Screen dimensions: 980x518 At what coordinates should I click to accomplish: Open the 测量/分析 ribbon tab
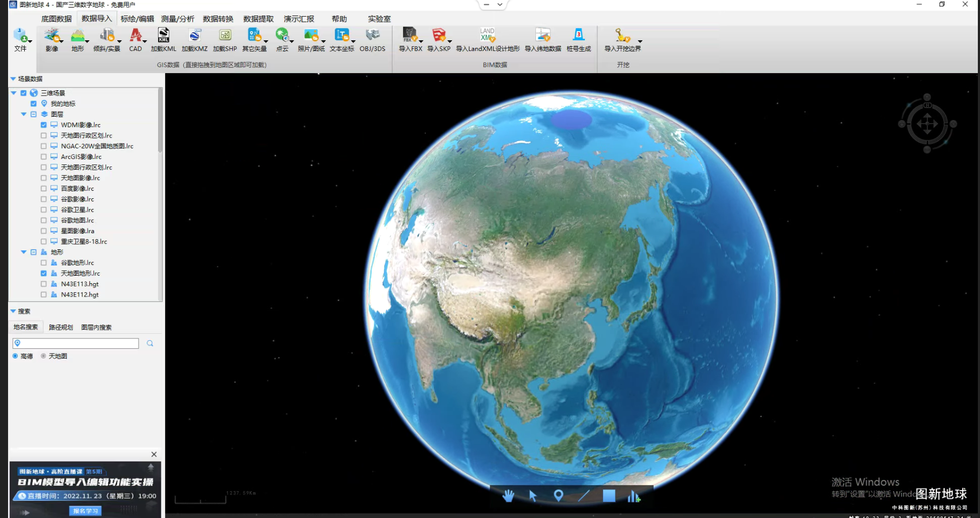coord(177,19)
